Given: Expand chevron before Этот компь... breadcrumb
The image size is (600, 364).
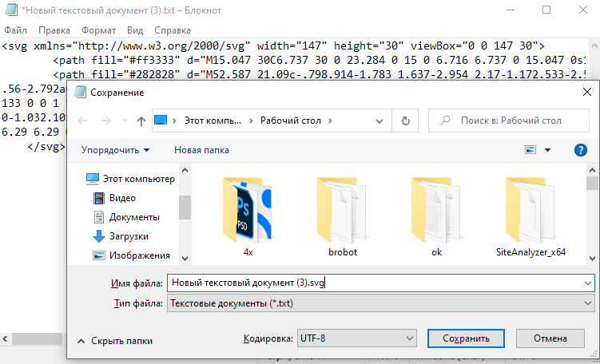Looking at the screenshot, I should pyautogui.click(x=175, y=121).
